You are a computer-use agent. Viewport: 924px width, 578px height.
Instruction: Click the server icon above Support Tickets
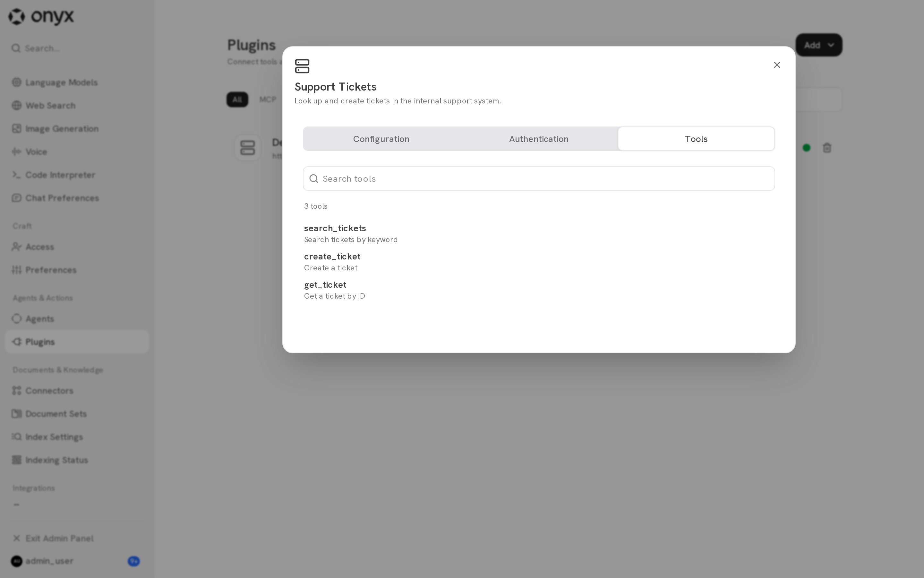pyautogui.click(x=302, y=66)
